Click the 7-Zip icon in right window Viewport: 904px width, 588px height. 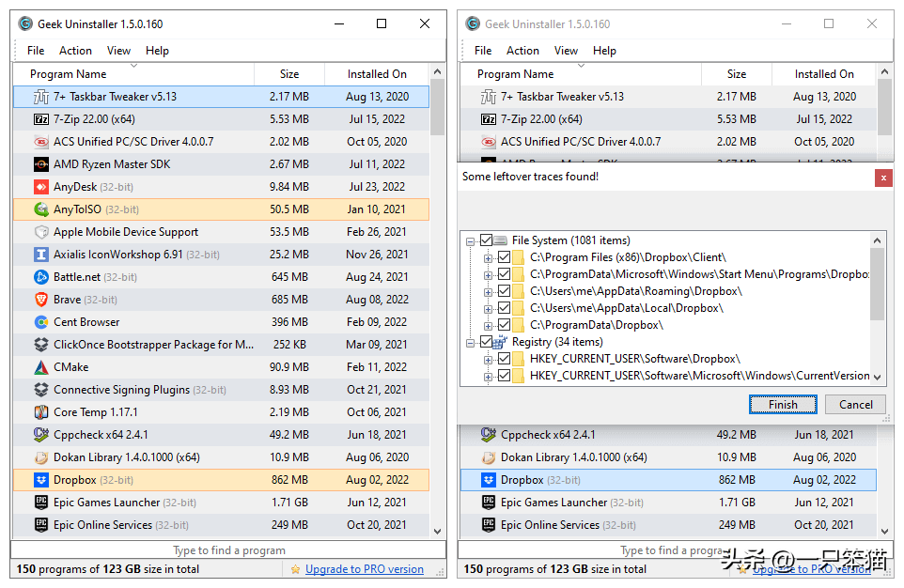click(489, 119)
